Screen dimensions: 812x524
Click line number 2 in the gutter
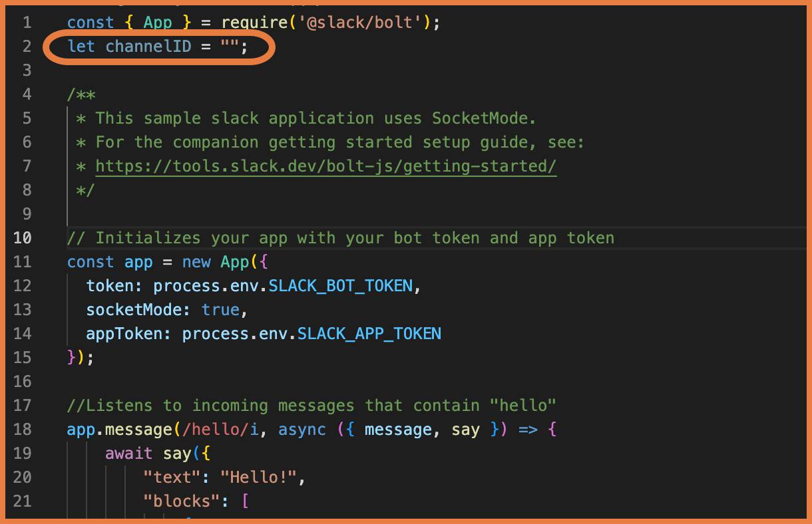click(x=27, y=47)
